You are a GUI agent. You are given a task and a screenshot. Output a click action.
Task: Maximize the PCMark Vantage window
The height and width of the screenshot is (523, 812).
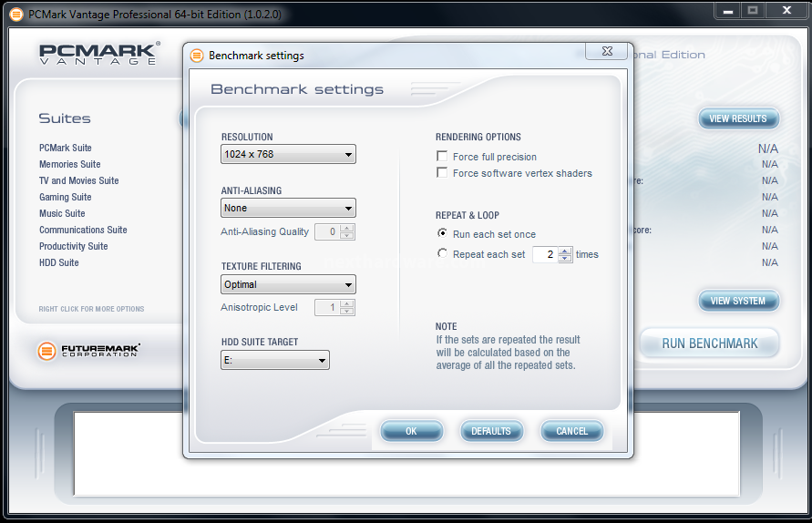[x=753, y=11]
